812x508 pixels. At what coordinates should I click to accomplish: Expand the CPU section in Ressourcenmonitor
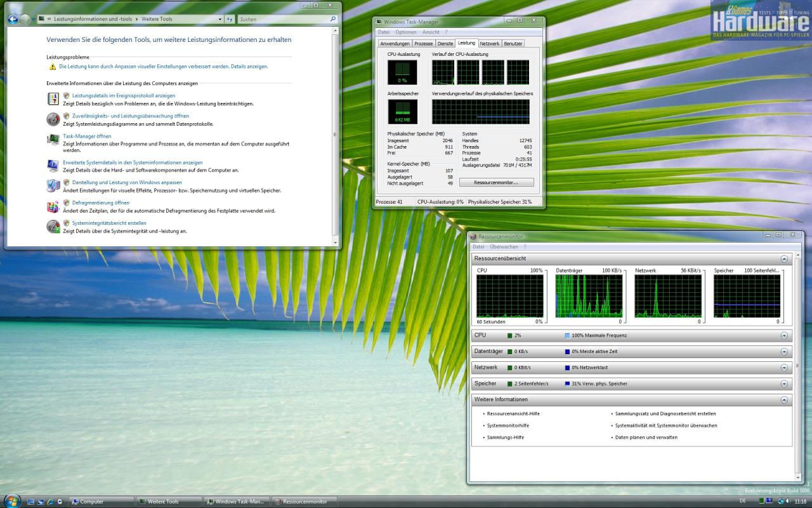[784, 335]
